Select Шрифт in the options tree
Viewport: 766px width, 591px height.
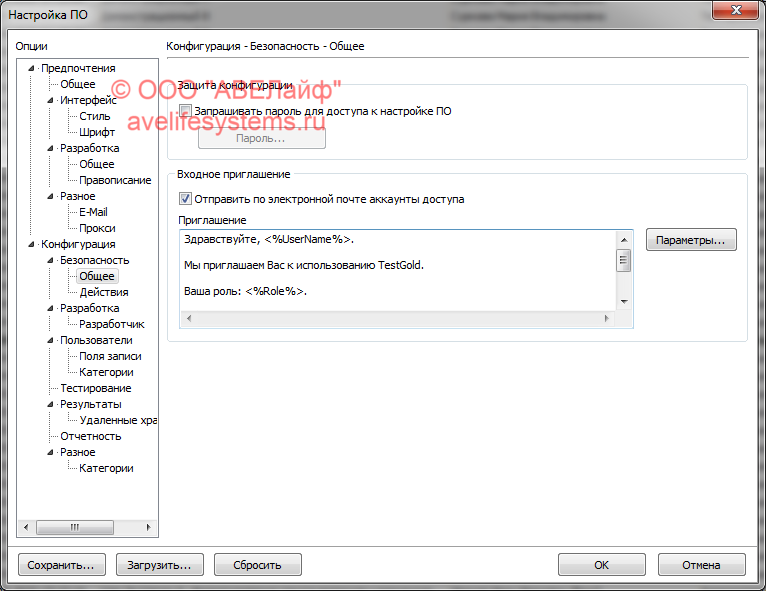coord(97,132)
